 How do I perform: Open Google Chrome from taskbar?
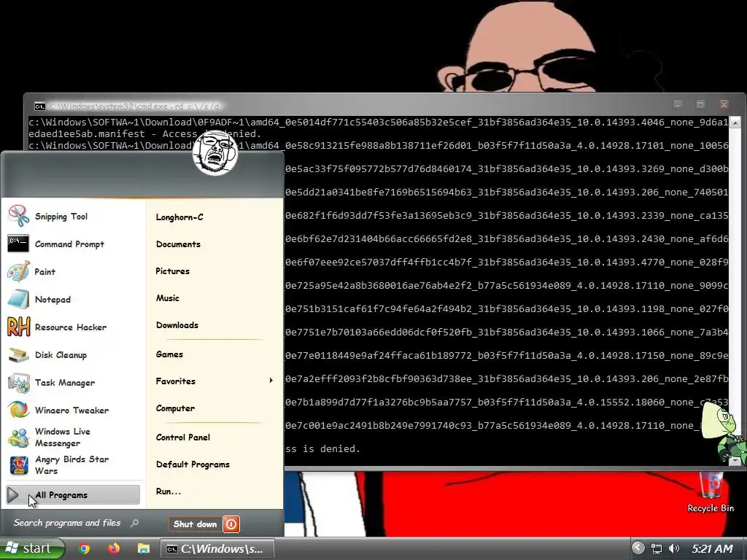(x=85, y=548)
